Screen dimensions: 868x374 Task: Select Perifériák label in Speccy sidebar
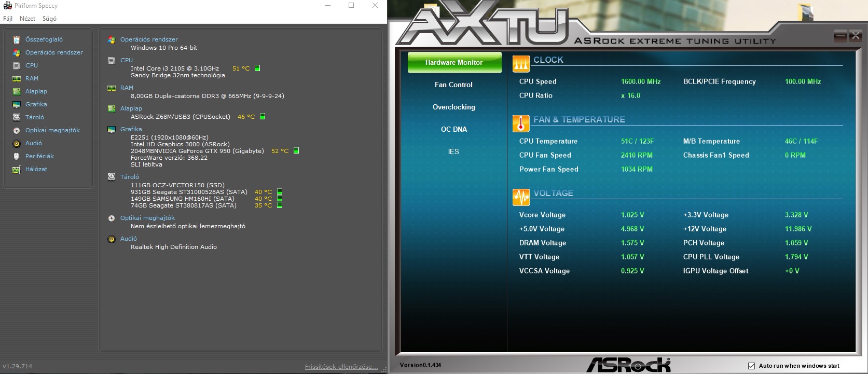[x=39, y=156]
